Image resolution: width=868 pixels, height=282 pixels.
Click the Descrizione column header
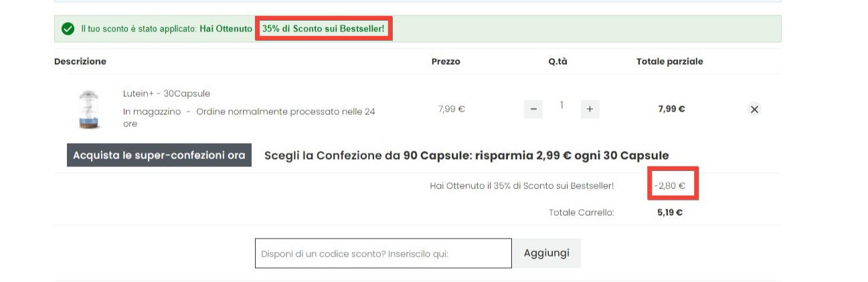pos(80,61)
